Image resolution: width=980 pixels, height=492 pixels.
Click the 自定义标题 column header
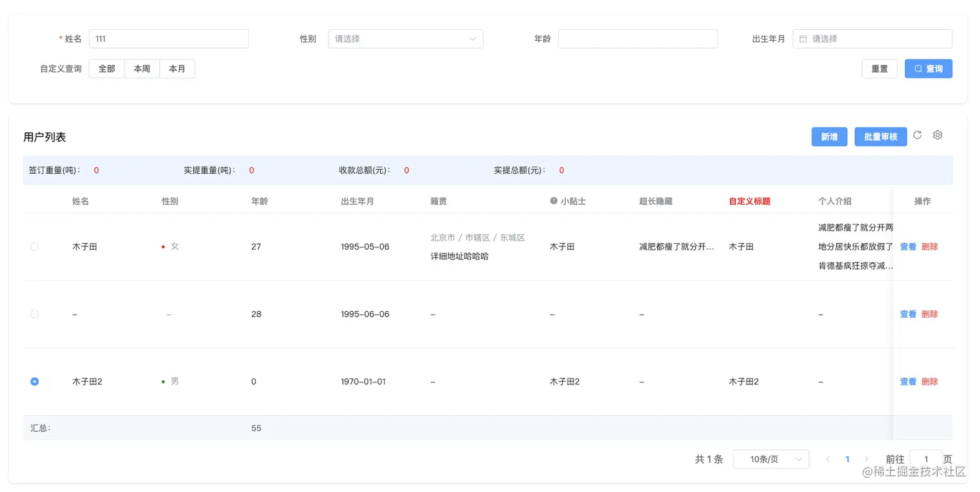click(749, 201)
